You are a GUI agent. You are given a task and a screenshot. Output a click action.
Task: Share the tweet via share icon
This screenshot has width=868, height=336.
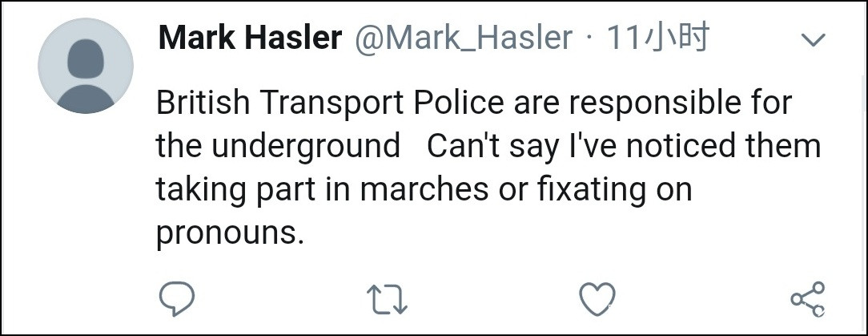click(807, 299)
